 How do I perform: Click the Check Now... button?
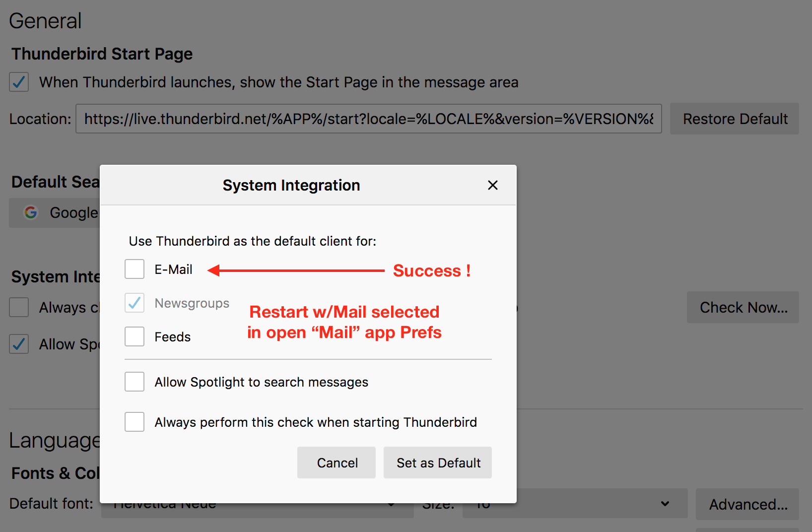point(743,307)
